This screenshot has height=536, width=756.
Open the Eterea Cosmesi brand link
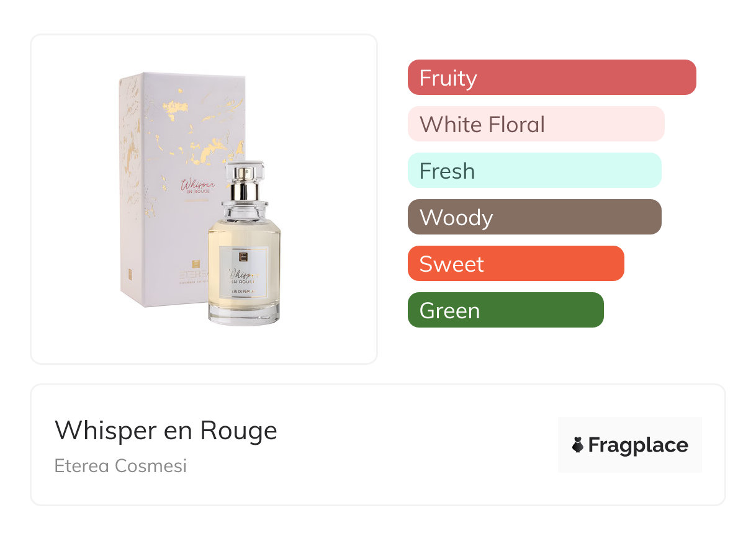120,465
